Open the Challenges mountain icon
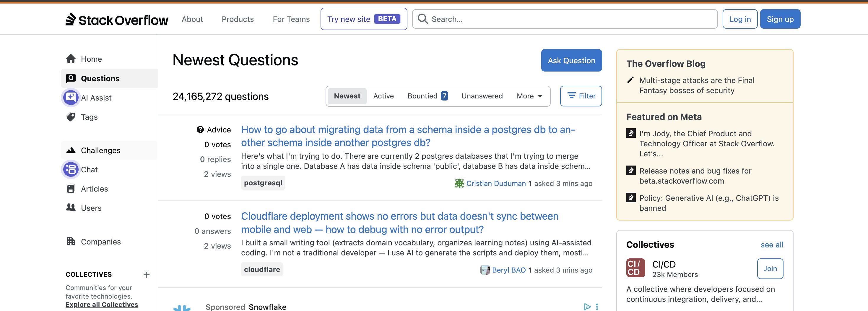 click(71, 150)
